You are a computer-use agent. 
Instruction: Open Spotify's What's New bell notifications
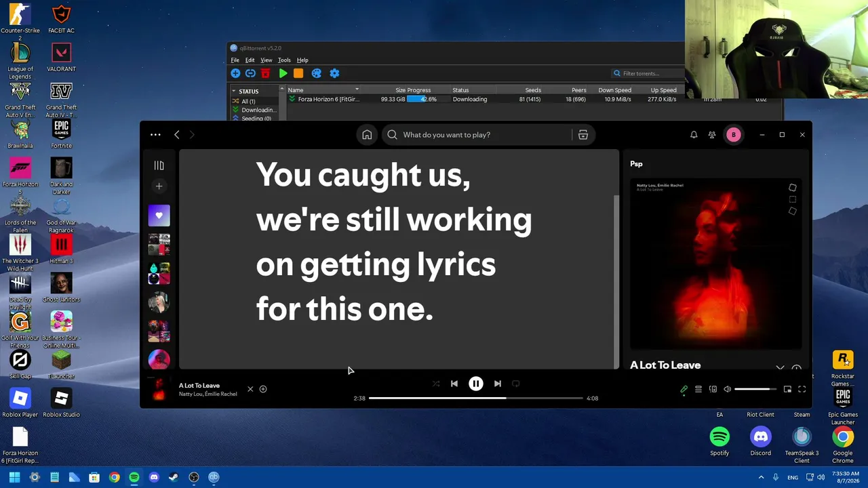point(694,135)
